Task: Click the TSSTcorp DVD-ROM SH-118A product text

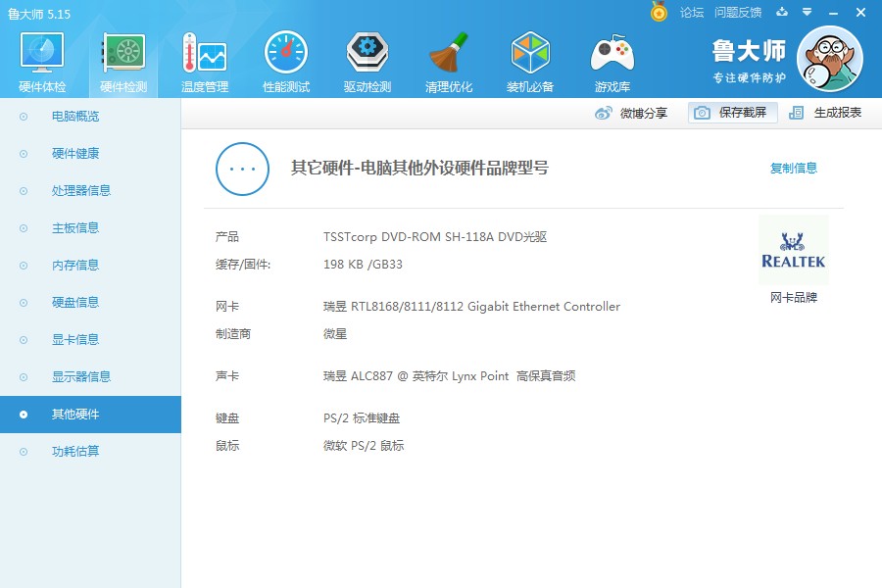Action: coord(435,237)
